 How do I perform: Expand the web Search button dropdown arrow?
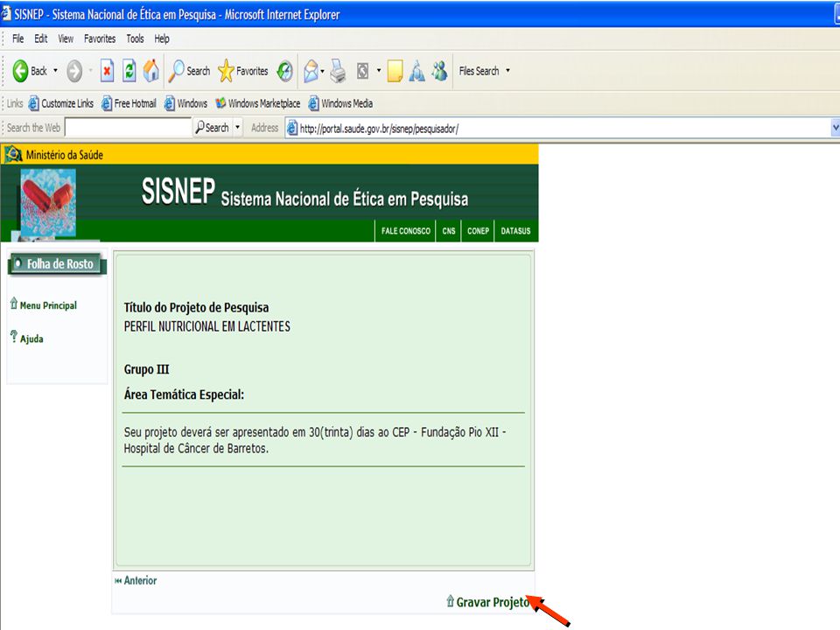[x=238, y=128]
